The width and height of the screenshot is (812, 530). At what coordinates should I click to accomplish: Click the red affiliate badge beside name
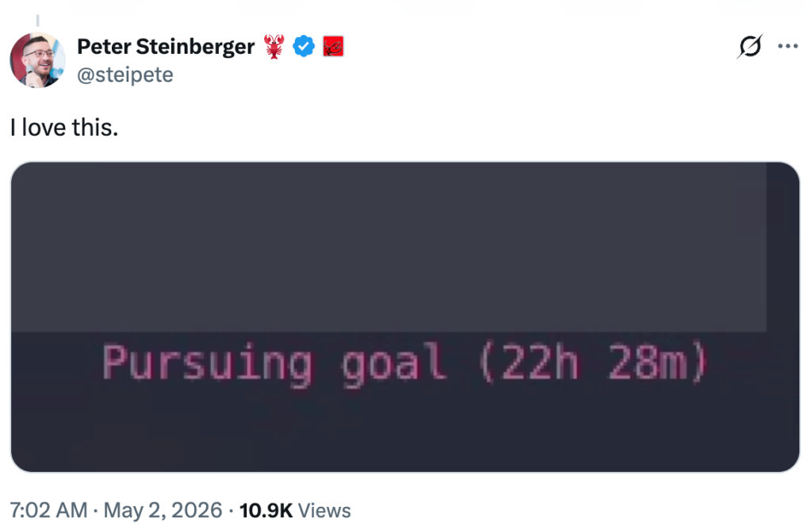coord(333,47)
